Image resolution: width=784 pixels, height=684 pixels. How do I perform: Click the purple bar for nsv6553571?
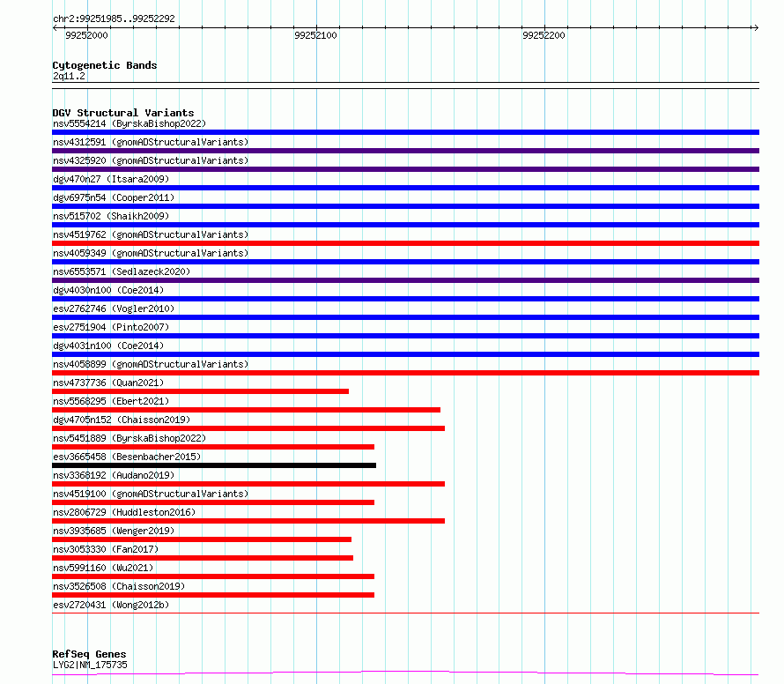(405, 280)
